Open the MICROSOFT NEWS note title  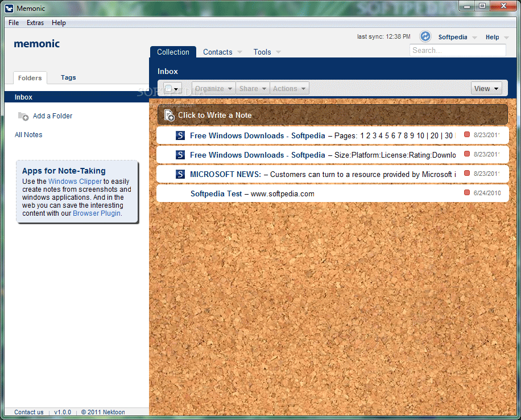(226, 174)
